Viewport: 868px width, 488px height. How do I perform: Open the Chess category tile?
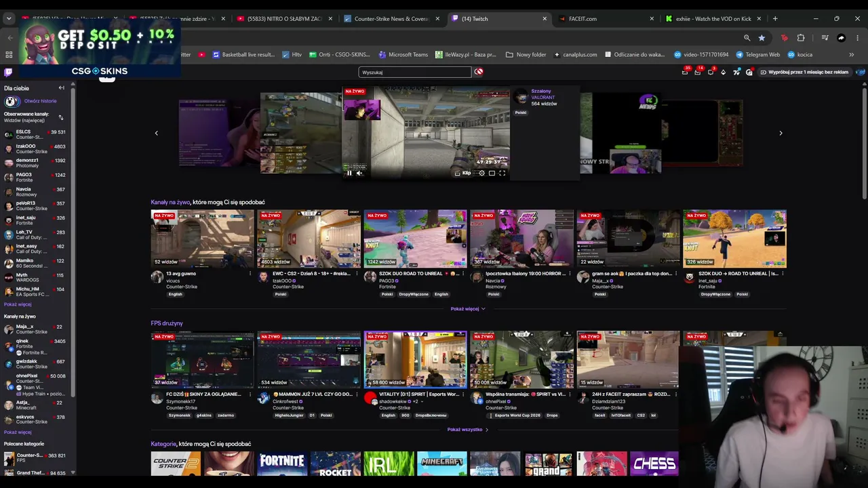(x=654, y=464)
